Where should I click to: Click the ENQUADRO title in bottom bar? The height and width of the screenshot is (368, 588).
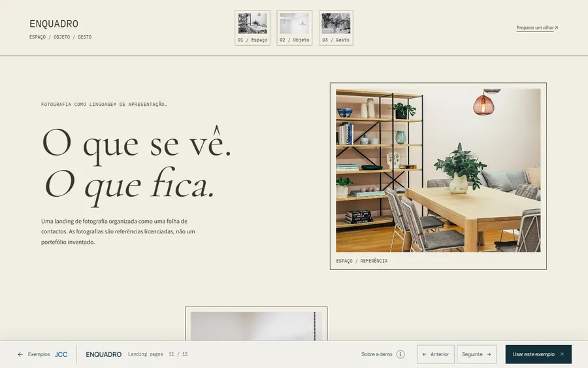pyautogui.click(x=103, y=354)
